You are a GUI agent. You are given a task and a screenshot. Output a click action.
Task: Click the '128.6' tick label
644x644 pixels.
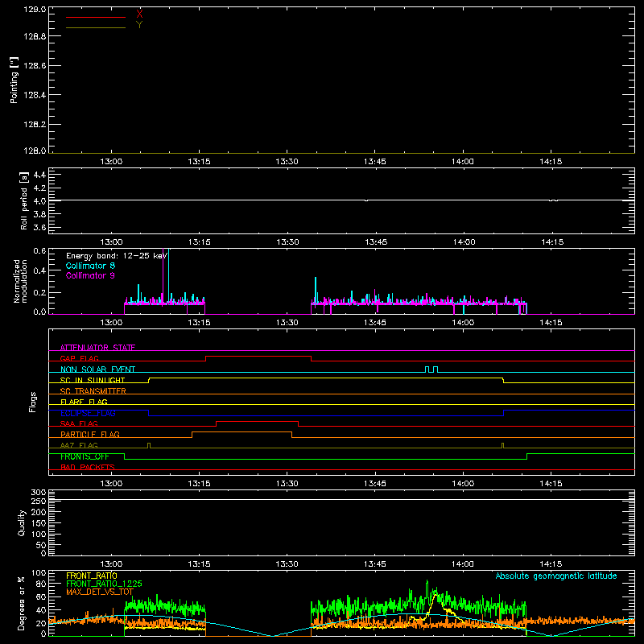click(x=35, y=66)
